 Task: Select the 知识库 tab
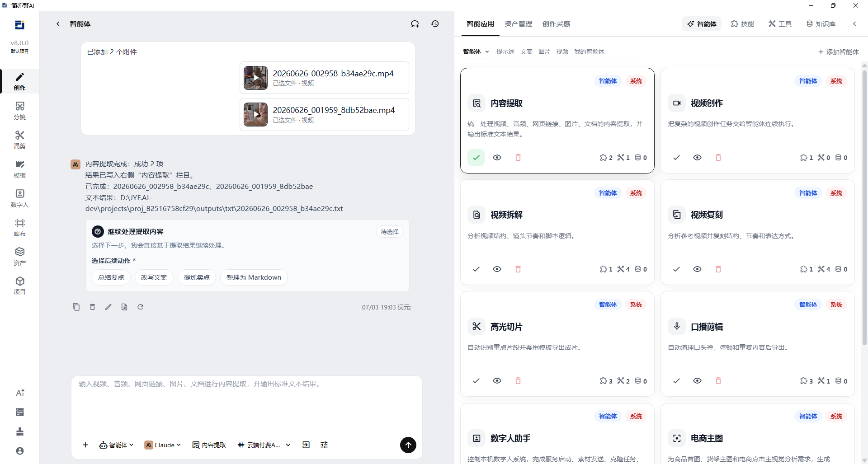coord(821,24)
